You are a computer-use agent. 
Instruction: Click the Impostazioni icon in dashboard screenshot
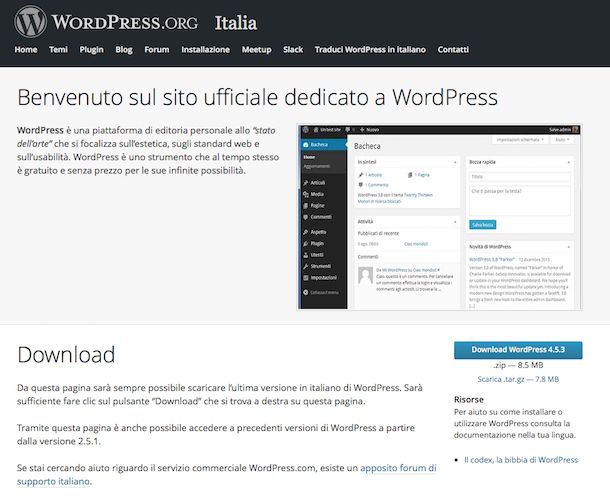(x=306, y=278)
